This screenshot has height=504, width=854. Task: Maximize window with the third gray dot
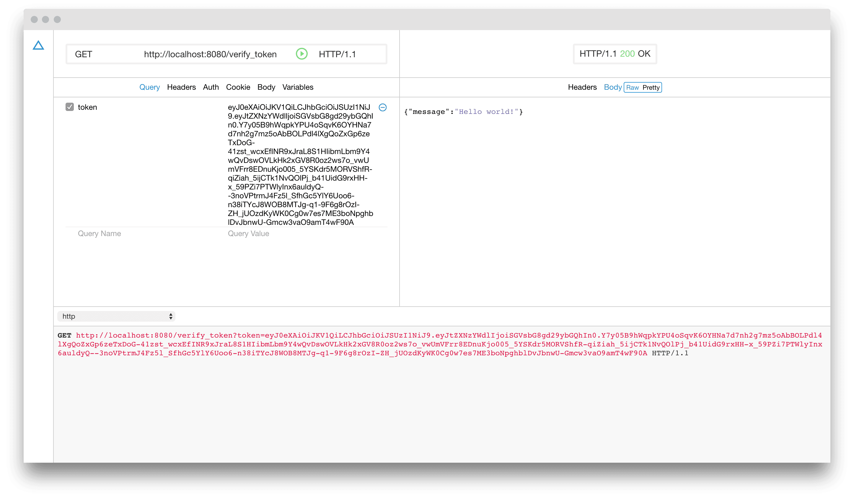pyautogui.click(x=57, y=19)
